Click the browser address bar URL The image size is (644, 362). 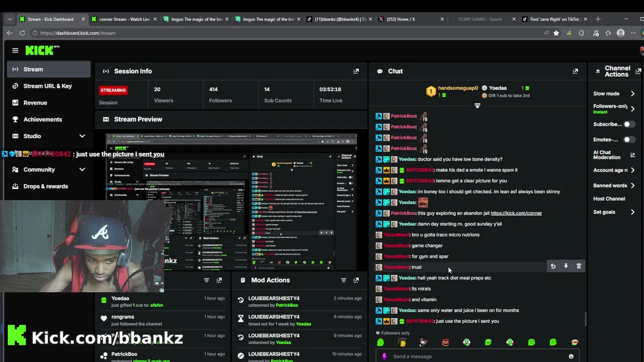(78, 33)
